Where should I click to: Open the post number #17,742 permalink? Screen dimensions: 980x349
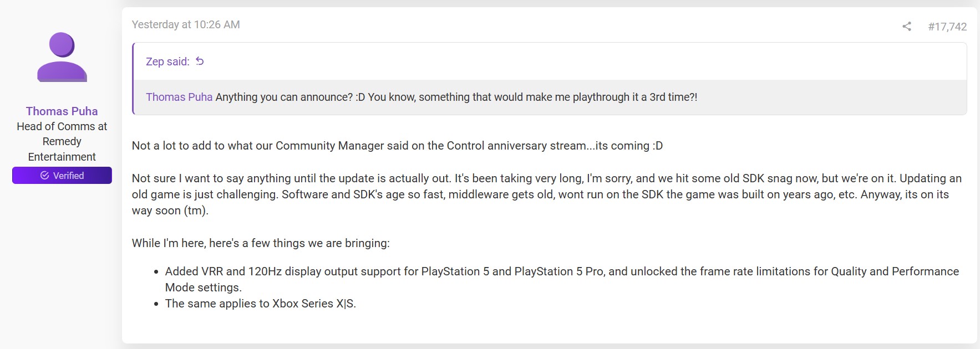click(947, 27)
